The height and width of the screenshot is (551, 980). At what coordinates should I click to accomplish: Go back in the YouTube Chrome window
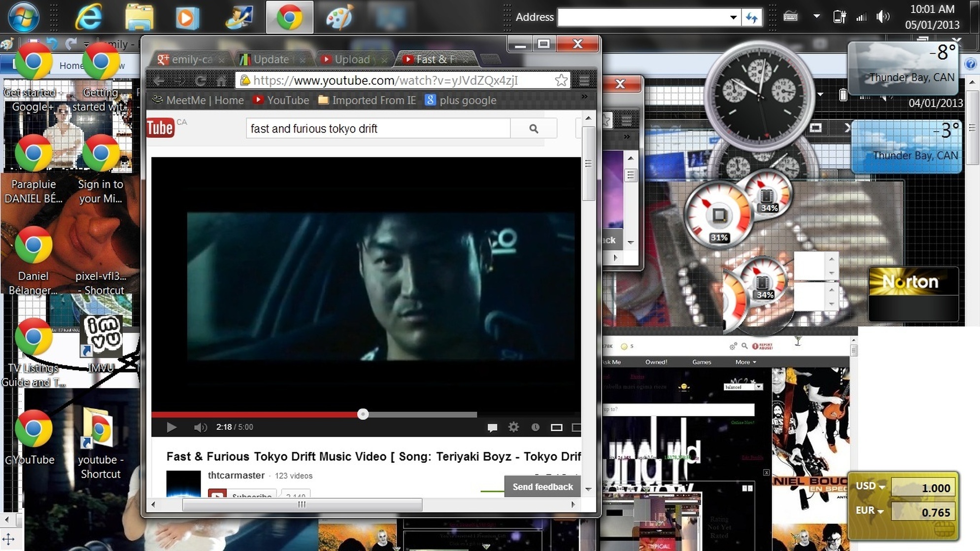click(x=159, y=80)
